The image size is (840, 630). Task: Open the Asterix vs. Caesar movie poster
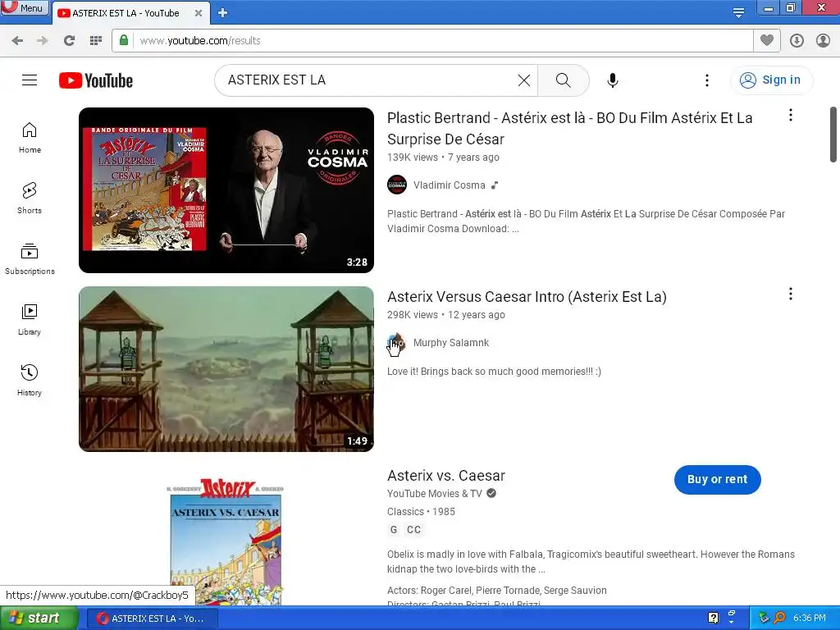point(226,541)
